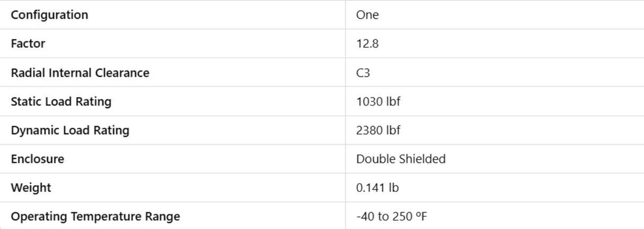Click the Static Load Rating label
This screenshot has height=229, width=644.
pyautogui.click(x=61, y=101)
